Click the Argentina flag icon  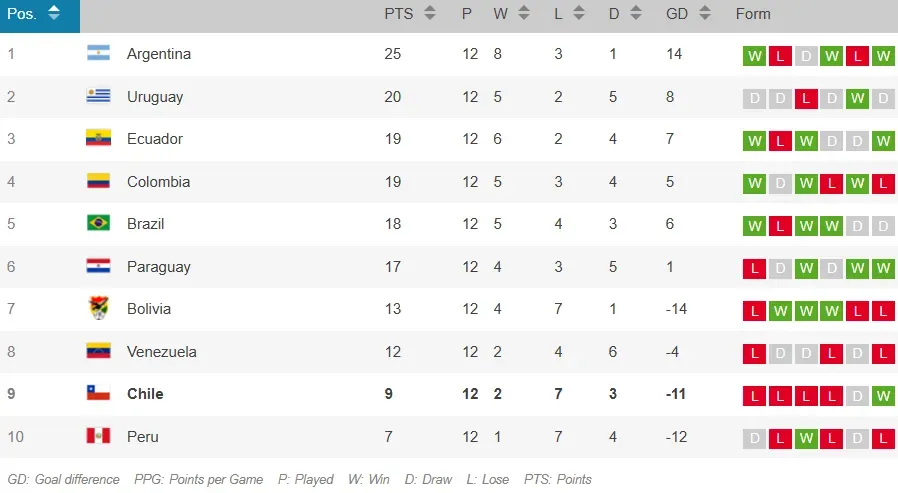[98, 54]
